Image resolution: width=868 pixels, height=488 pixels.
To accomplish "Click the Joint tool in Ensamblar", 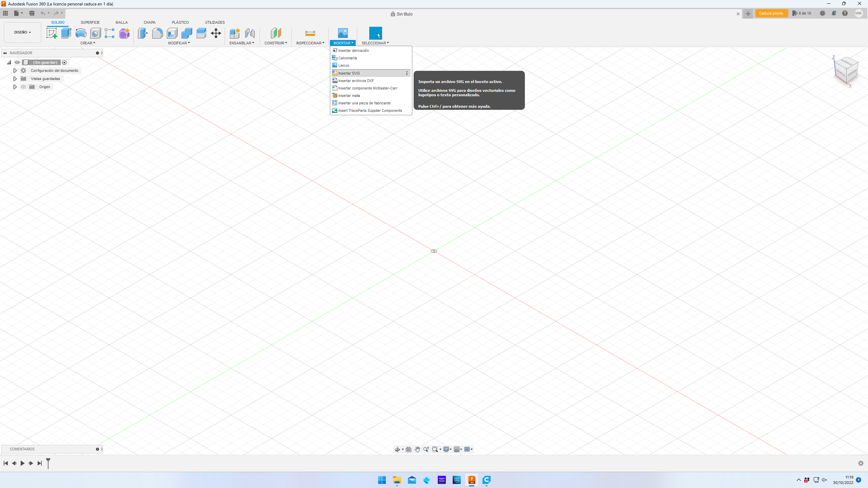I will coord(250,33).
